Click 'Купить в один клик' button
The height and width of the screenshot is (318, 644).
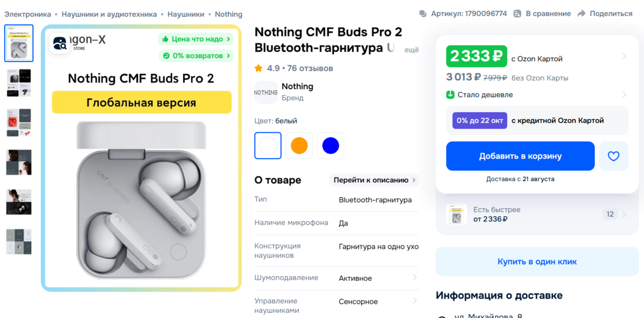(537, 261)
